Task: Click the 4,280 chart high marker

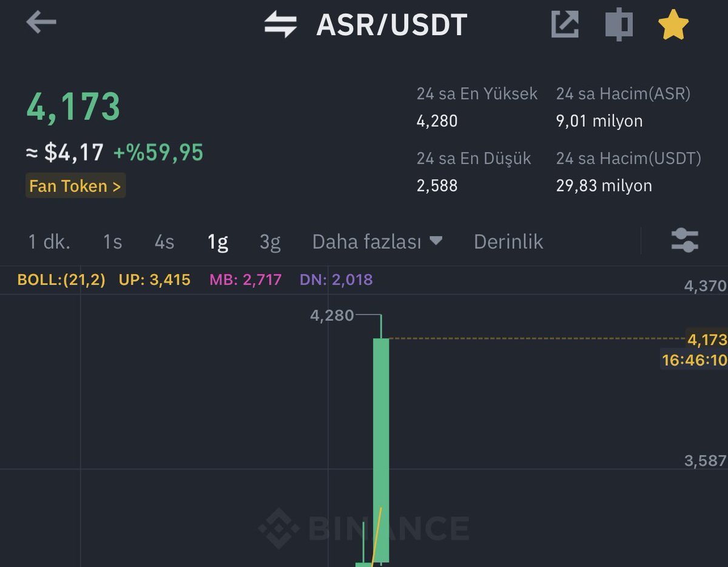Action: click(332, 315)
